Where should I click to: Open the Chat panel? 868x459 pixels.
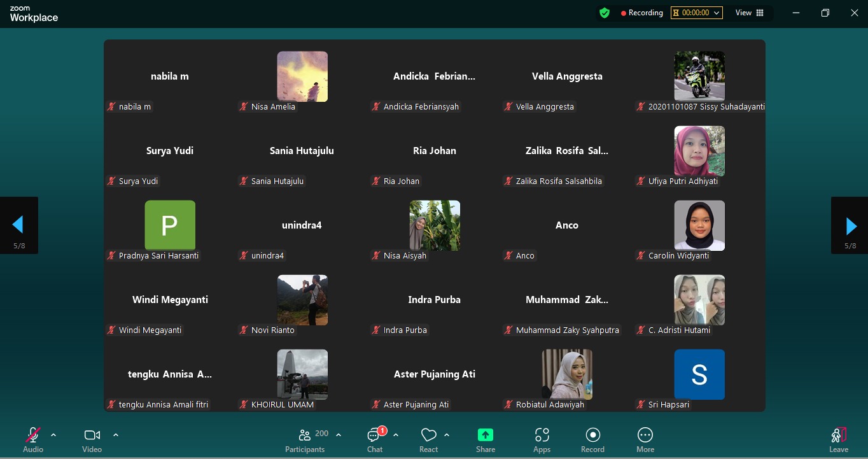click(x=374, y=435)
